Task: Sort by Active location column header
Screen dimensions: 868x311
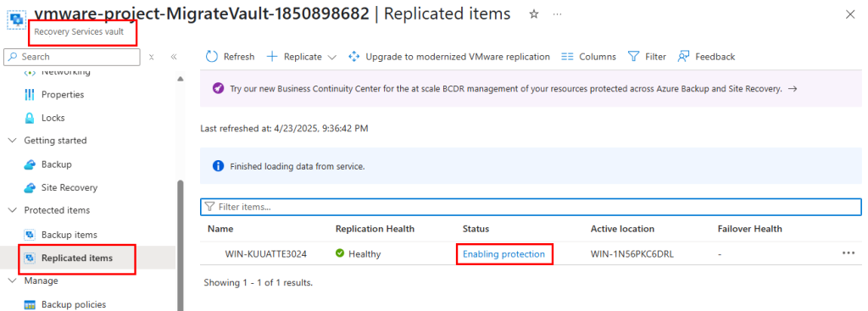Action: point(622,229)
